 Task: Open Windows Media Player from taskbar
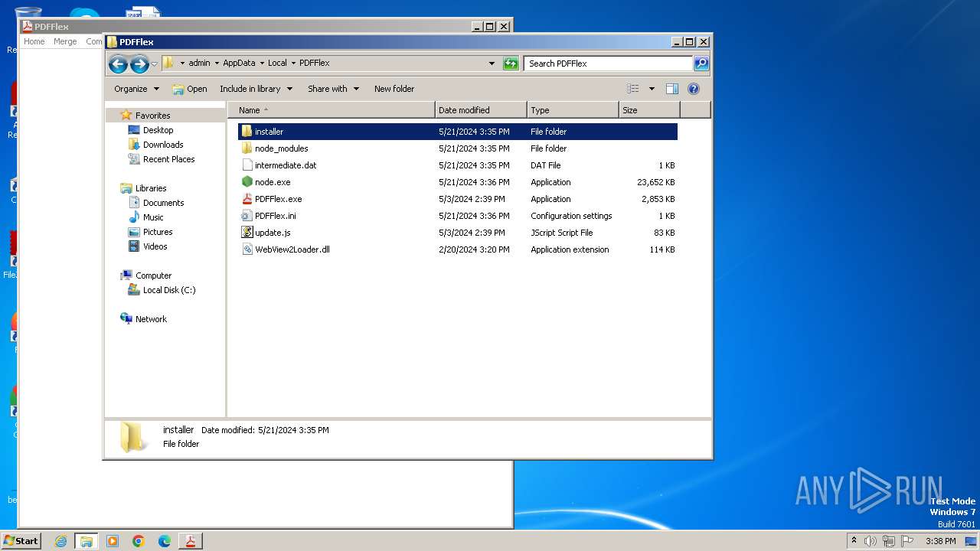pos(113,541)
